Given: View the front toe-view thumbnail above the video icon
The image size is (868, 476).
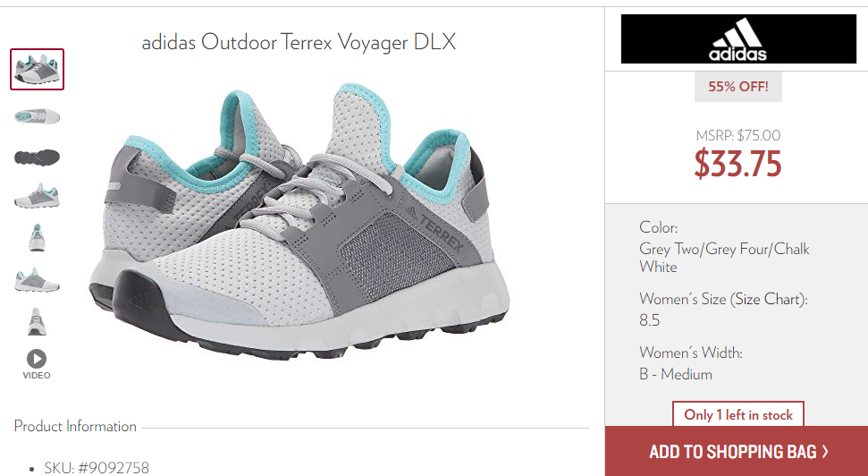Looking at the screenshot, I should pos(37,321).
